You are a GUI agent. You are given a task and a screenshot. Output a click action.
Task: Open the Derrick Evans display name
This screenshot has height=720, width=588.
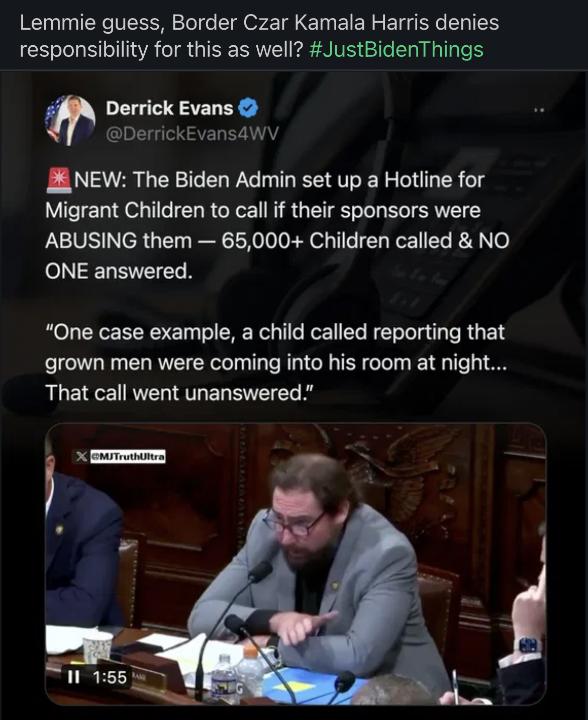(169, 108)
